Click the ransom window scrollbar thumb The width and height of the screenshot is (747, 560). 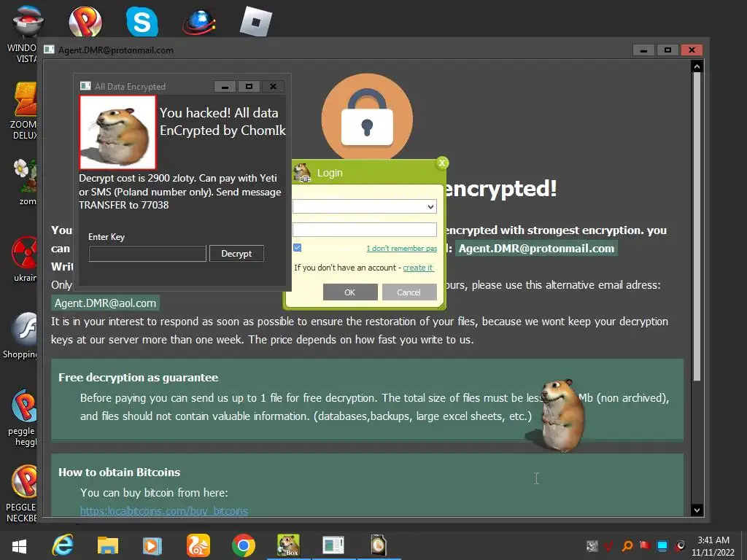[x=697, y=227]
